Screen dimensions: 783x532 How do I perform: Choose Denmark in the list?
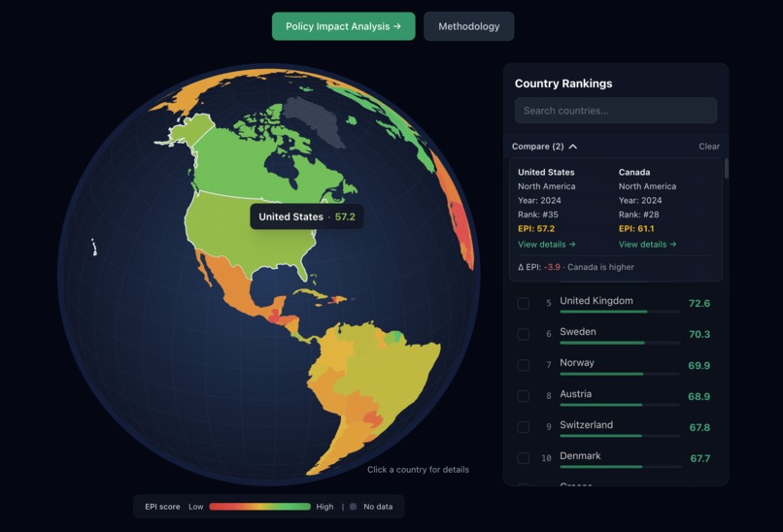[580, 455]
